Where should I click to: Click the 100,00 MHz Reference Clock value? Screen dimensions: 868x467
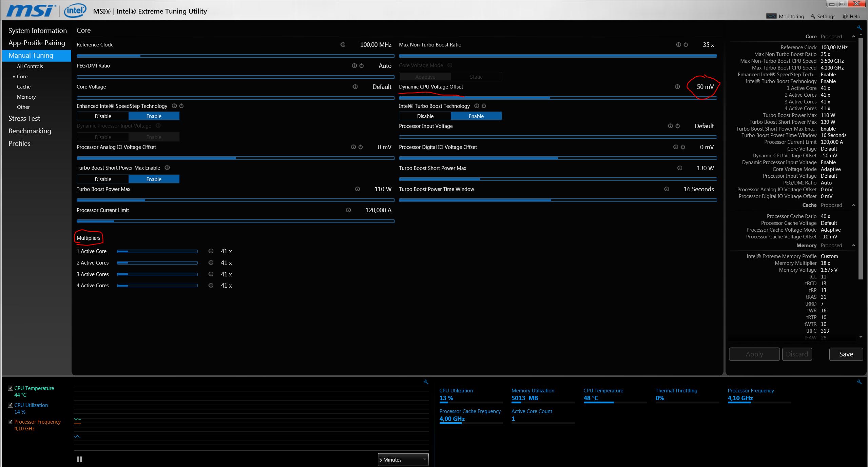[375, 44]
